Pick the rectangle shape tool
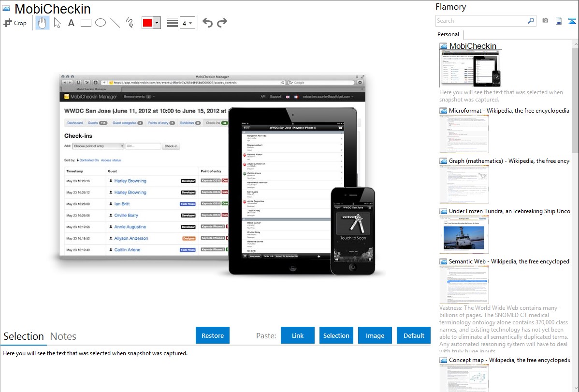Screen dimensions: 579x392 click(86, 23)
